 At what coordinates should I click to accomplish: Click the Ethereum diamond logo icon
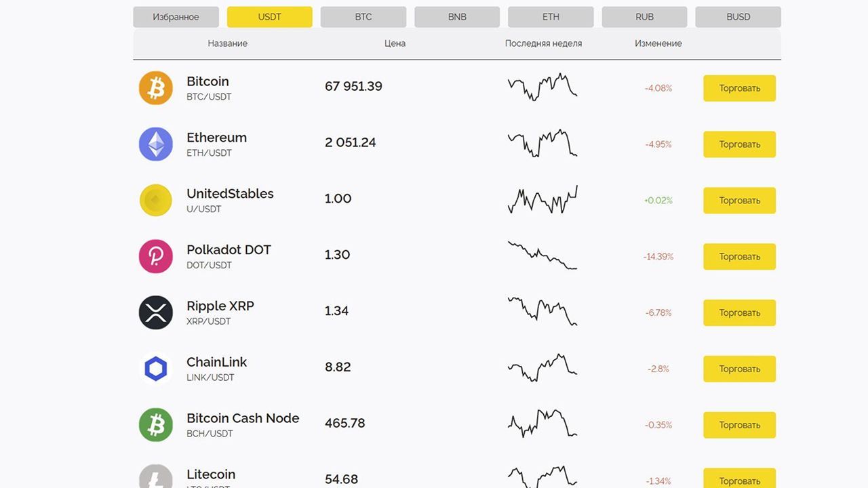(x=156, y=144)
